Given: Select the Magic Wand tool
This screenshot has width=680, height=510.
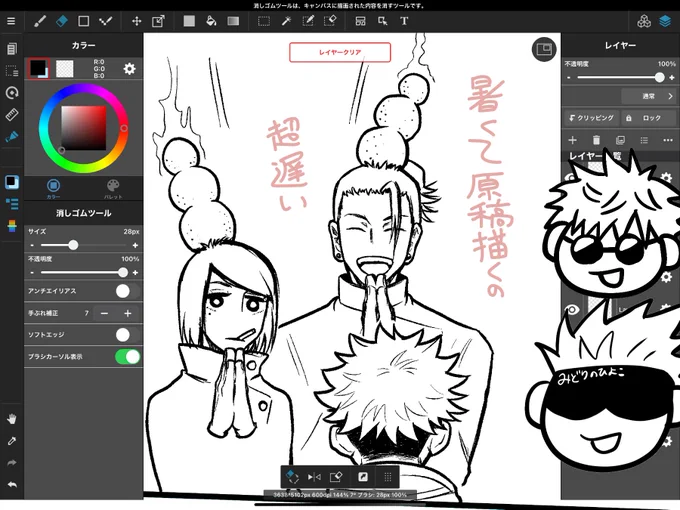Looking at the screenshot, I should tap(286, 21).
